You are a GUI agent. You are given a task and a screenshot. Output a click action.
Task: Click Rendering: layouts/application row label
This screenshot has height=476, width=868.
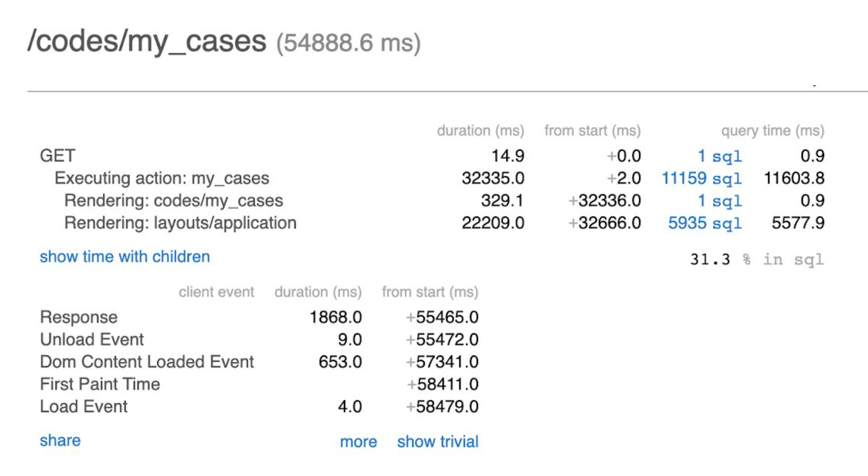click(180, 223)
